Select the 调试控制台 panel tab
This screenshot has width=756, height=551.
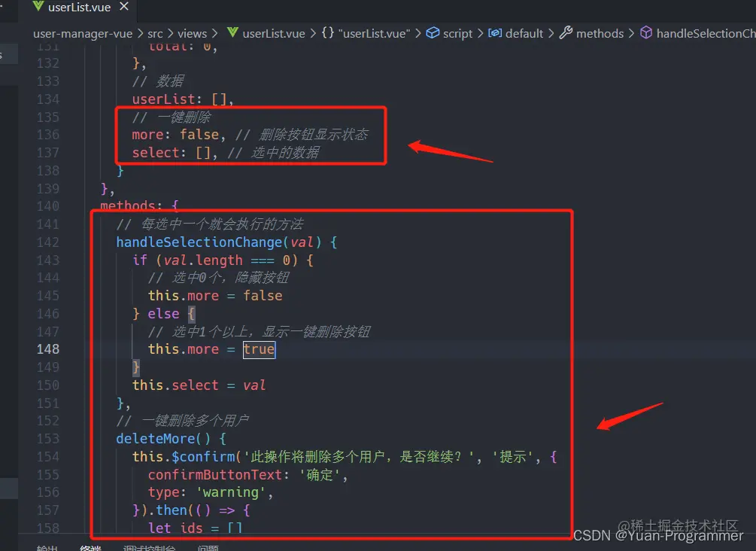click(x=147, y=548)
